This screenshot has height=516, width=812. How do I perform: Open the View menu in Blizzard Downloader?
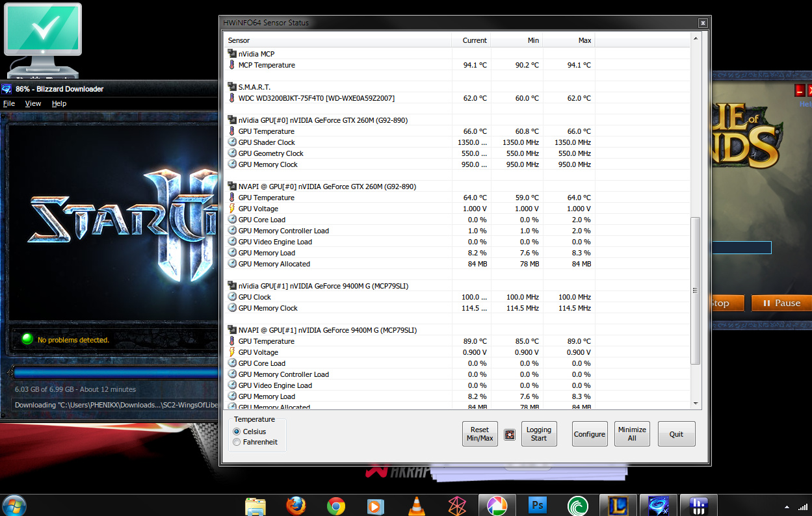click(x=33, y=103)
